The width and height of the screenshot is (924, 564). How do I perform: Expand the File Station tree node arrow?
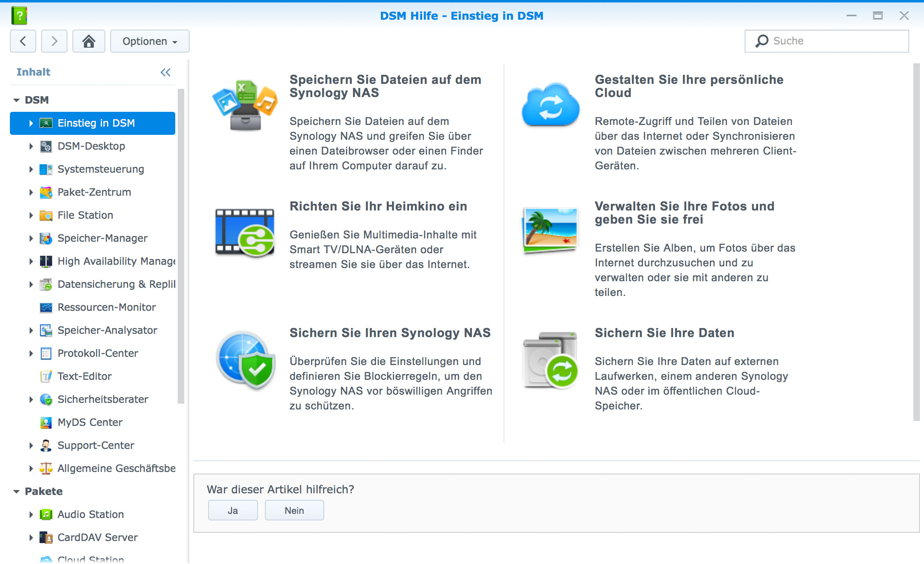click(31, 215)
